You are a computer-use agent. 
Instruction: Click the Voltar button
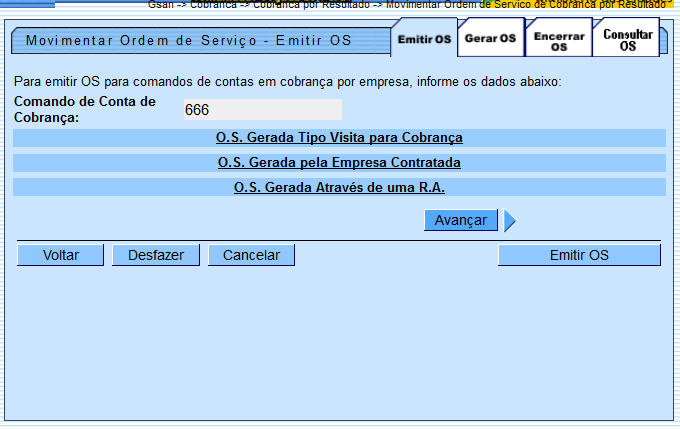[x=61, y=255]
